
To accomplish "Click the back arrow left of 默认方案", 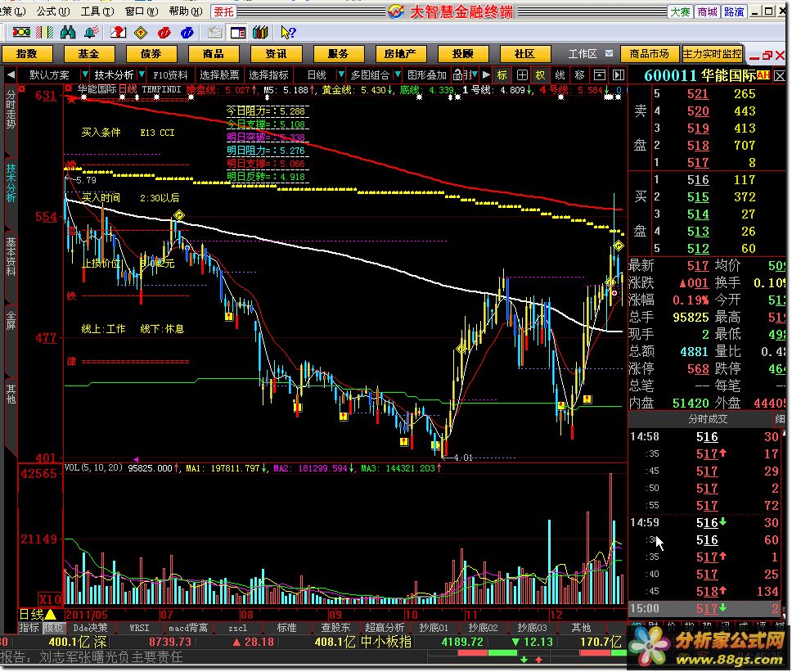I will tap(11, 75).
